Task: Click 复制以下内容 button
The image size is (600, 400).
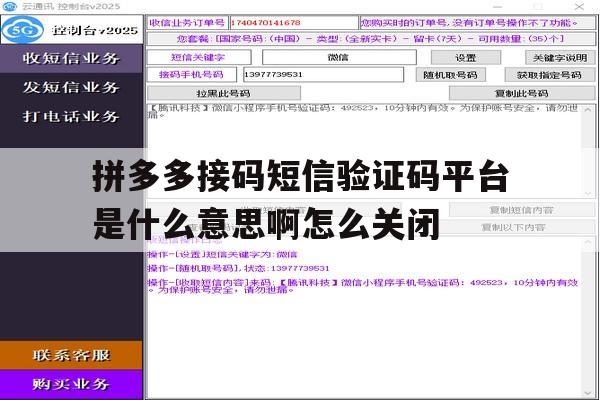Action: coord(513,227)
